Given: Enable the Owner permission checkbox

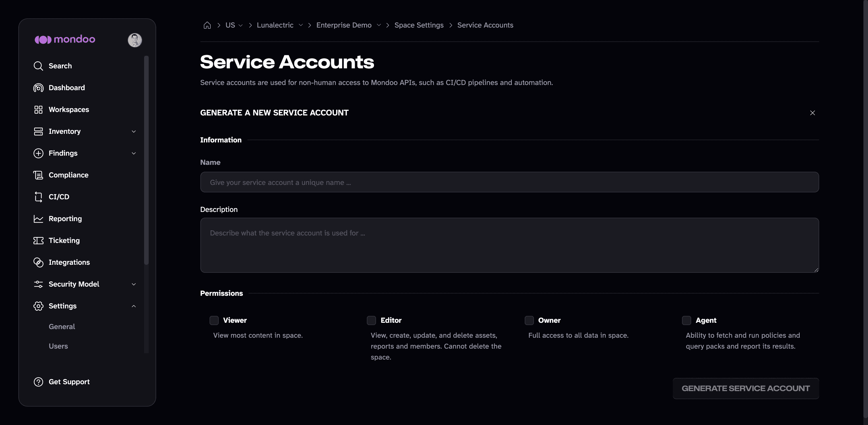Looking at the screenshot, I should (x=529, y=320).
